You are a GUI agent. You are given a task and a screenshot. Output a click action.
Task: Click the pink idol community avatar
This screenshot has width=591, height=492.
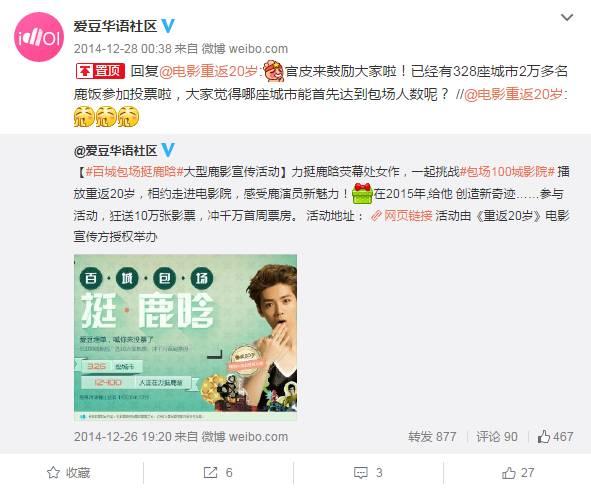[x=39, y=37]
